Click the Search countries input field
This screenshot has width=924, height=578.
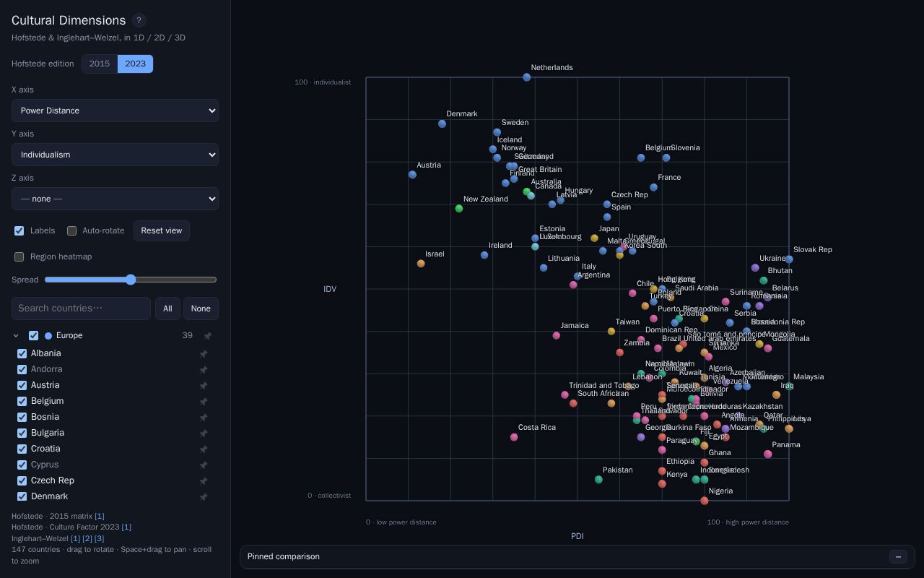(81, 309)
